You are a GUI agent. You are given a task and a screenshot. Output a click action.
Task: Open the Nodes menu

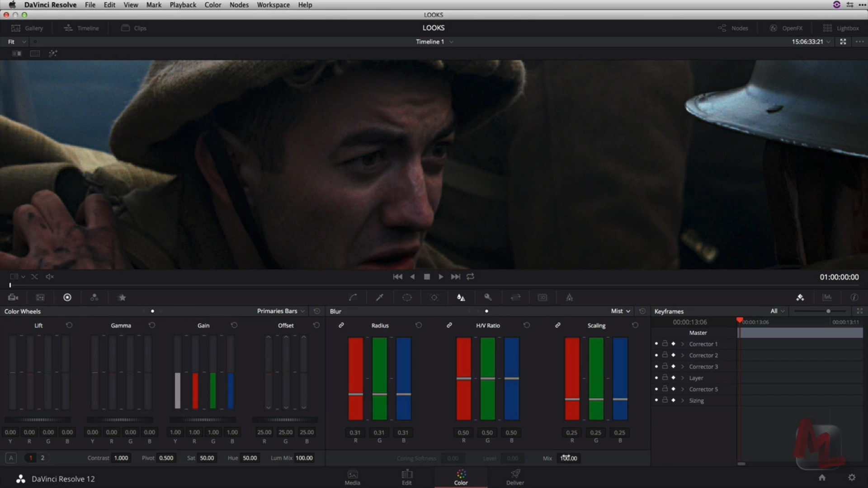pos(239,5)
